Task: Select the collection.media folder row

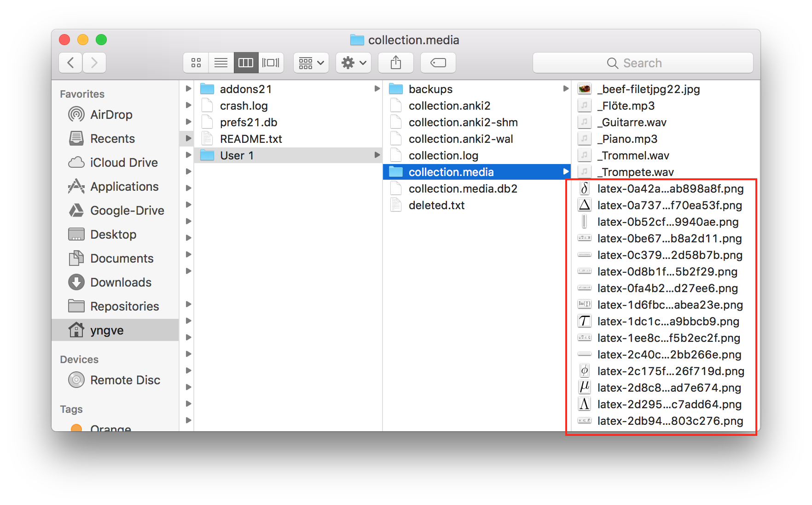Action: (x=477, y=172)
